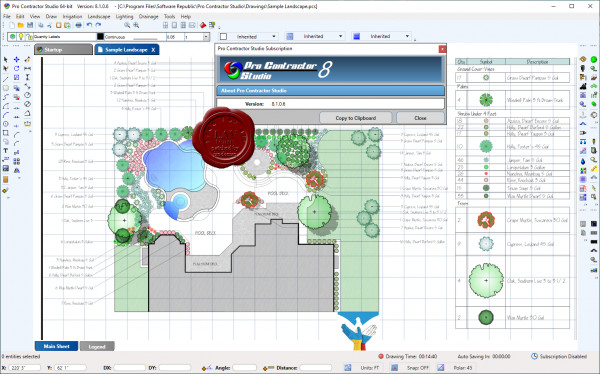
Task: Select the linear dimension tool
Action: (x=28, y=69)
